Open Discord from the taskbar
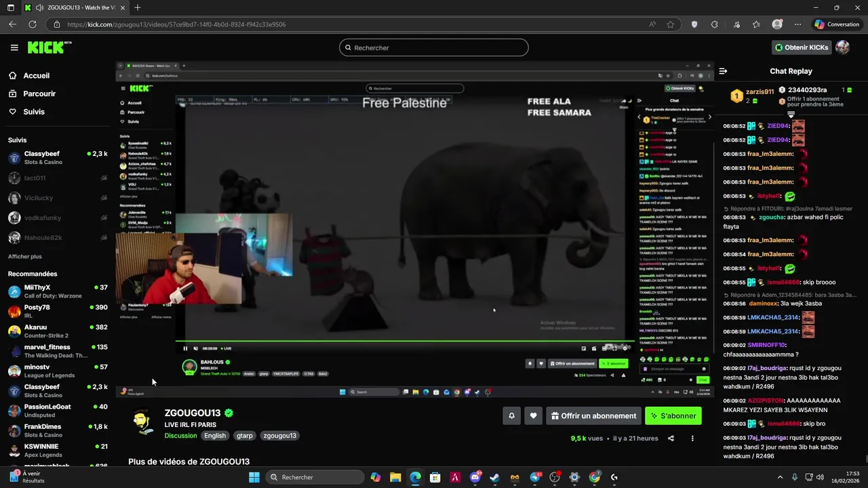Viewport: 868px width, 488px height. click(x=475, y=477)
